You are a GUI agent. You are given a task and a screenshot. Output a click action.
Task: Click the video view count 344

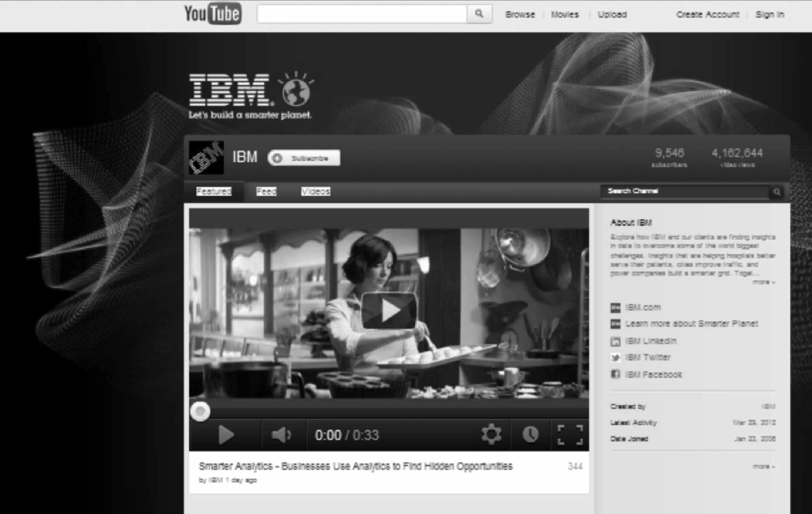[x=575, y=467]
